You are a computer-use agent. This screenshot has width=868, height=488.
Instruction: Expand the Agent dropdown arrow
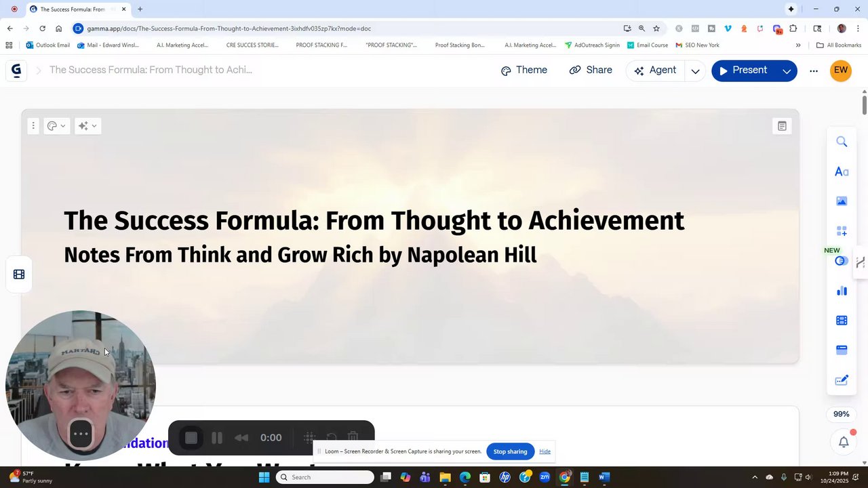point(695,71)
